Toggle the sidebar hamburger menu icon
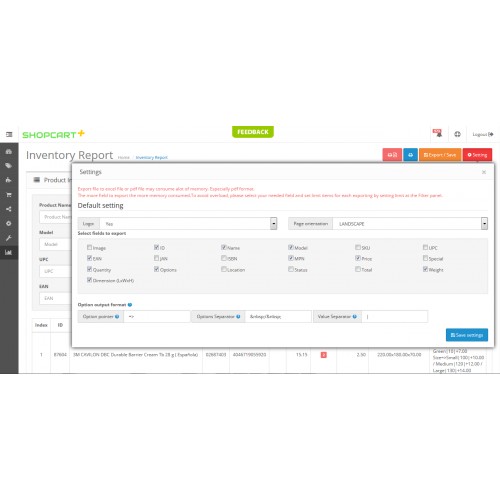Image resolution: width=500 pixels, height=500 pixels. click(x=9, y=134)
